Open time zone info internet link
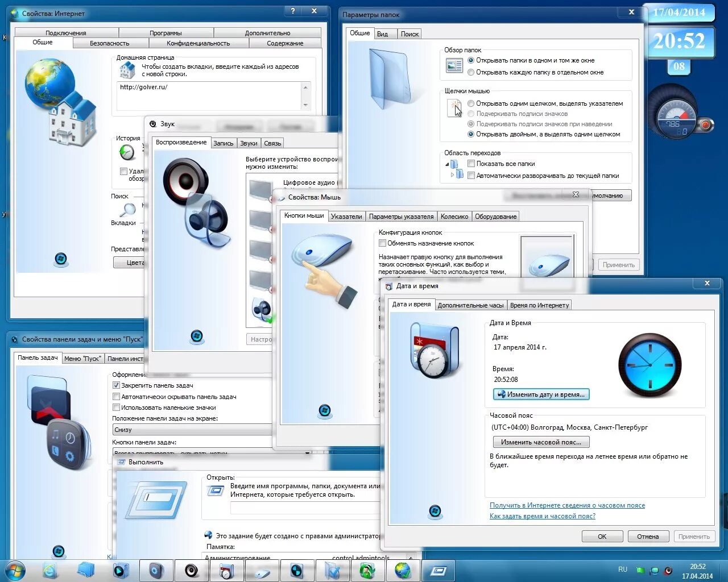This screenshot has width=728, height=582. click(567, 505)
